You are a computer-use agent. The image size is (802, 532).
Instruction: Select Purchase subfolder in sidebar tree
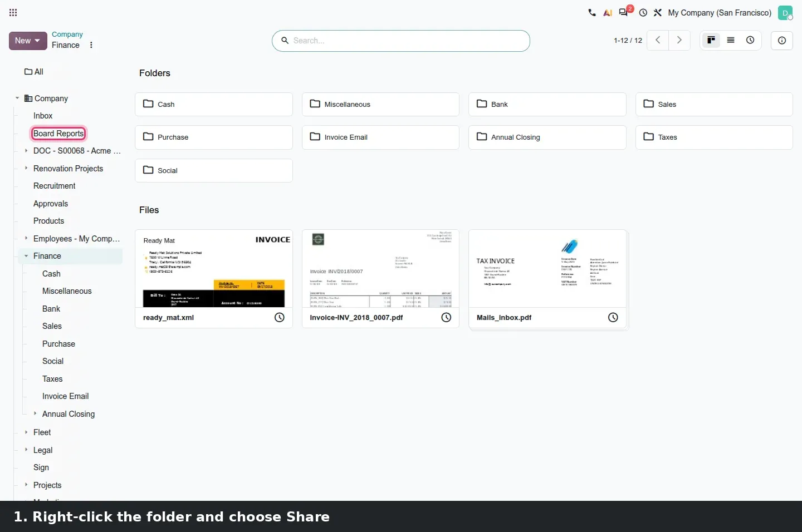coord(58,344)
